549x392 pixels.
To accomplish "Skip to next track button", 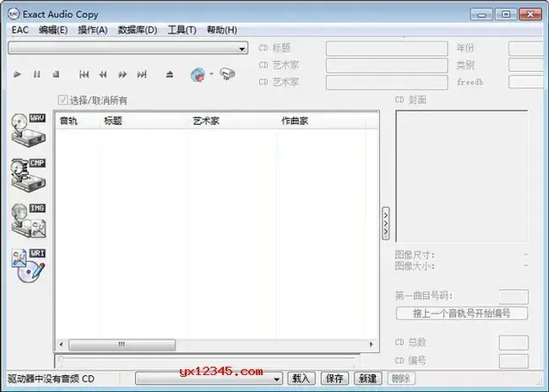I will 142,74.
